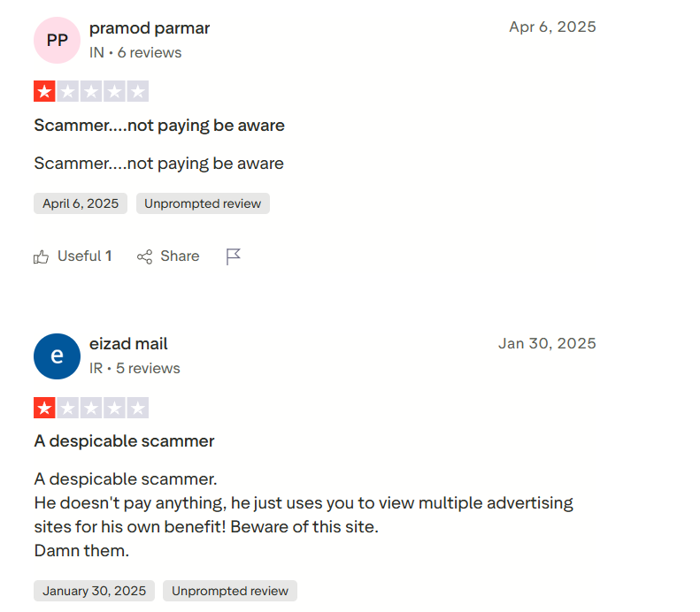Open eizad mail's profile name

click(128, 344)
